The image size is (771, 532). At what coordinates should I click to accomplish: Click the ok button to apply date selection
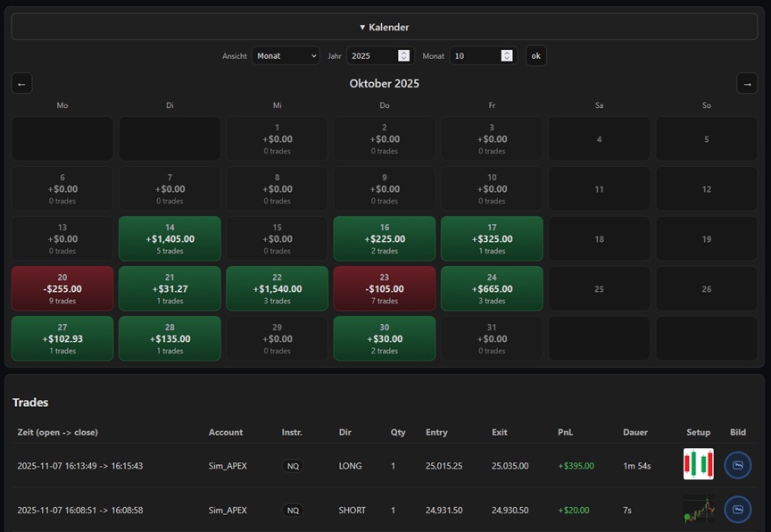coord(535,55)
